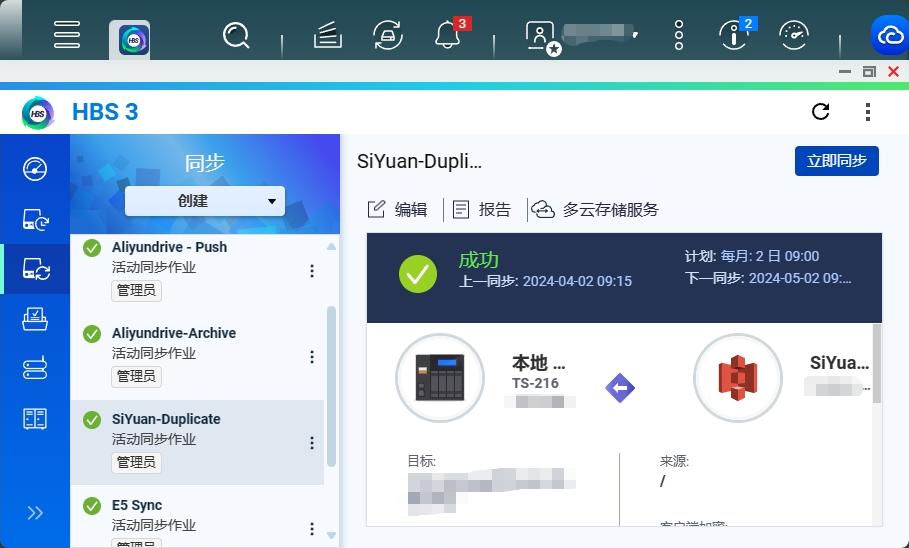Image resolution: width=909 pixels, height=548 pixels.
Task: Click 上一同步 2024-04-02 09:15 text
Action: tap(545, 281)
